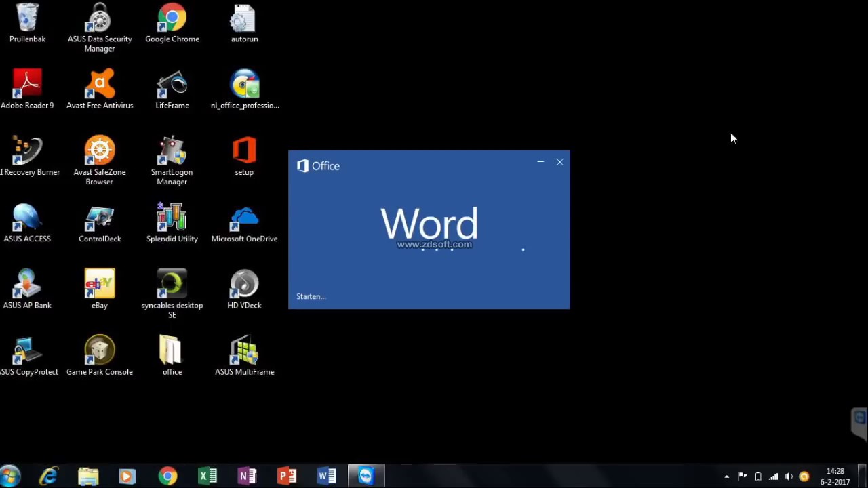Launch Game Park Console shortcut

click(x=100, y=356)
